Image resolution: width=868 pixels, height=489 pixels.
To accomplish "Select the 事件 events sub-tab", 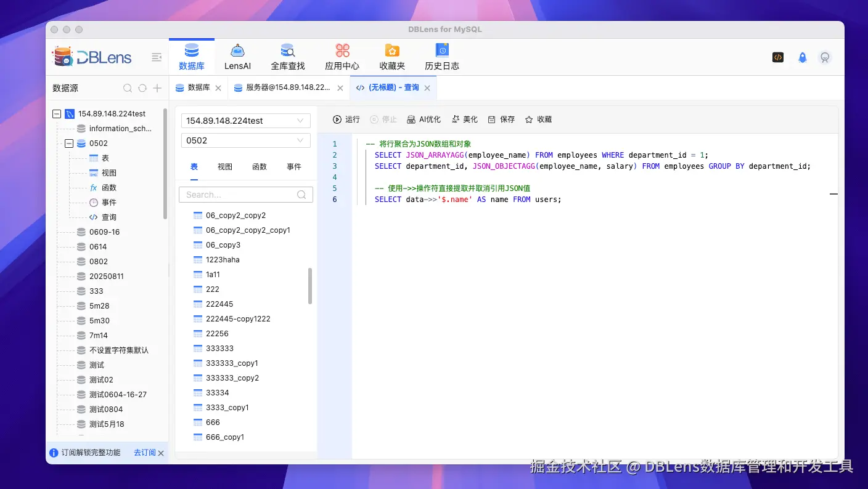I will tap(294, 167).
